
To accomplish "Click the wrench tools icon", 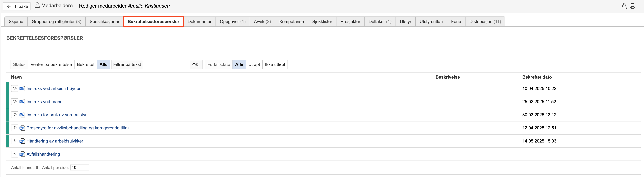I will pos(624,6).
